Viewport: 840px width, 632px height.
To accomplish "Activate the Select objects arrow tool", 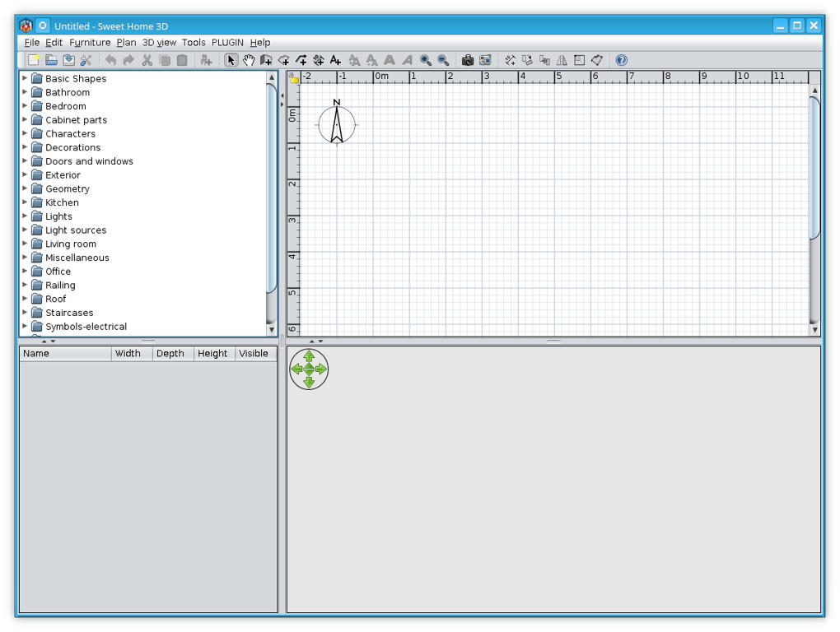I will coord(231,60).
